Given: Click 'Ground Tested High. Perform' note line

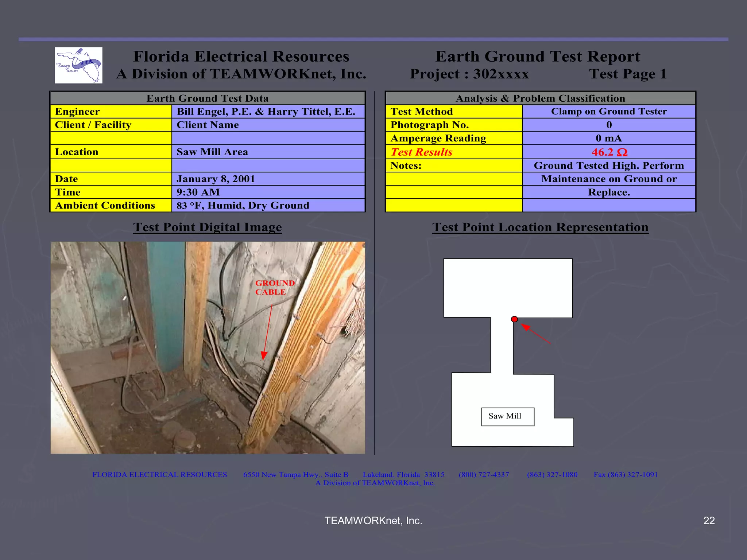Looking at the screenshot, I should pos(609,166).
